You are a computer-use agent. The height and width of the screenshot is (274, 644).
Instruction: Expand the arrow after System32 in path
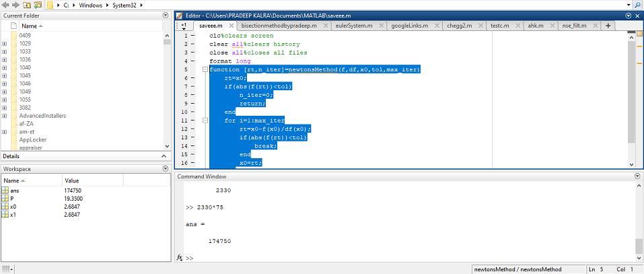(142, 5)
